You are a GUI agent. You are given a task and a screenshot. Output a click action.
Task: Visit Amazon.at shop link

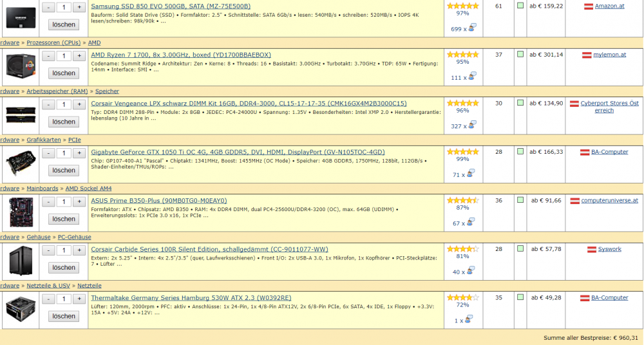[609, 6]
